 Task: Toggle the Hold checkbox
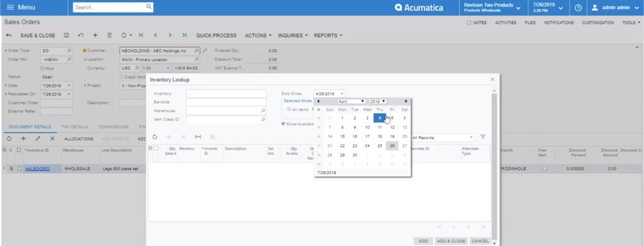pyautogui.click(x=42, y=68)
